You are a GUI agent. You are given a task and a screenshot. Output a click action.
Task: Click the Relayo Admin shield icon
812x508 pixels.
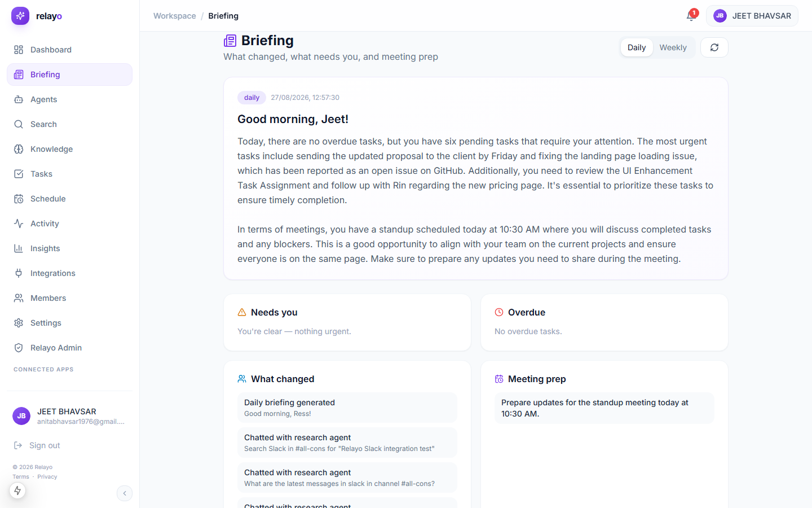19,348
